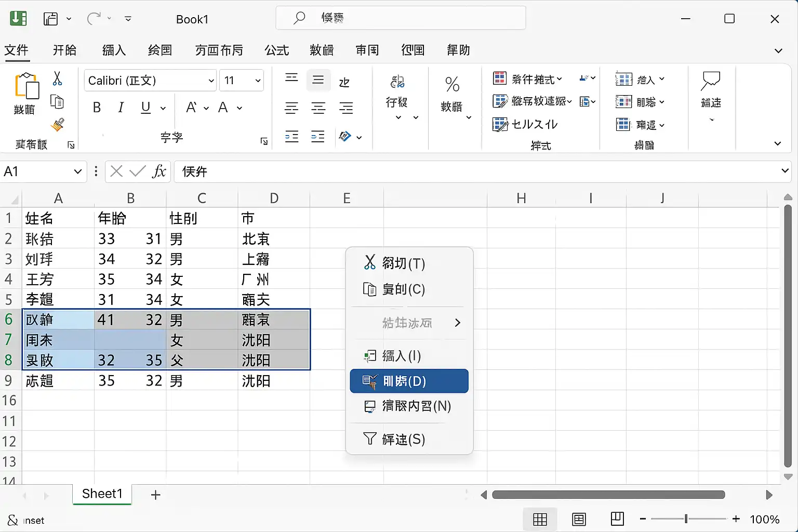Toggle Italic formatting button
Screen dimensions: 798x532
click(121, 108)
